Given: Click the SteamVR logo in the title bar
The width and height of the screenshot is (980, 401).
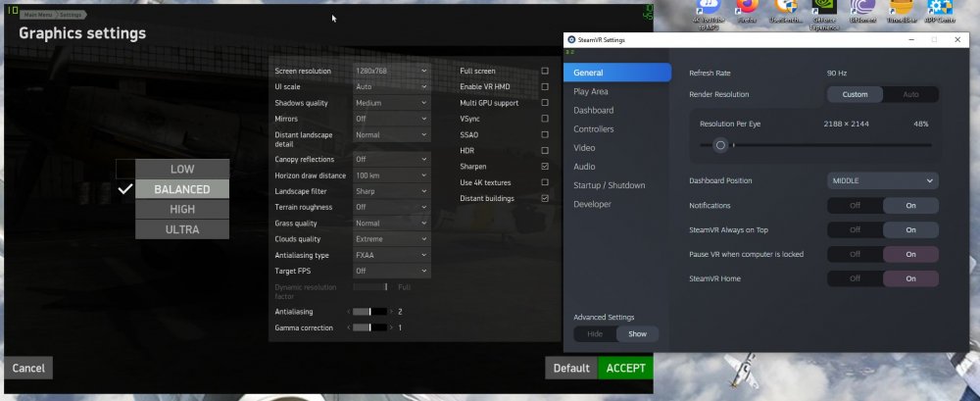Looking at the screenshot, I should pyautogui.click(x=571, y=39).
